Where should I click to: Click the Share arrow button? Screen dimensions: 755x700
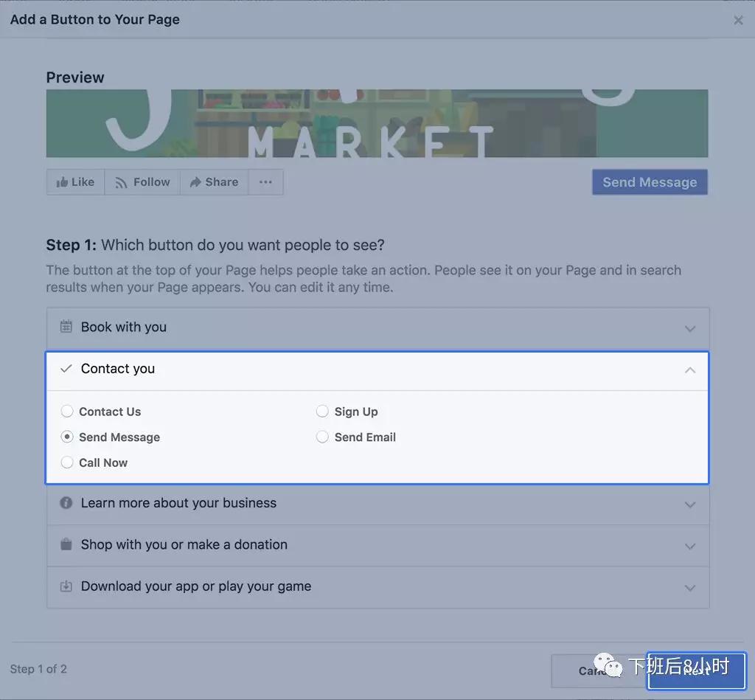tap(214, 182)
